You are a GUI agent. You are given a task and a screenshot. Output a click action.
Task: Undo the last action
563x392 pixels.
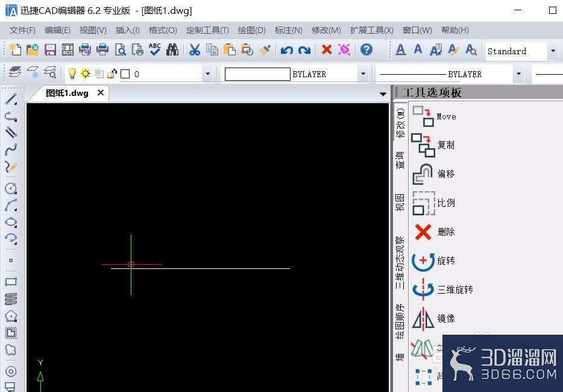click(x=286, y=49)
